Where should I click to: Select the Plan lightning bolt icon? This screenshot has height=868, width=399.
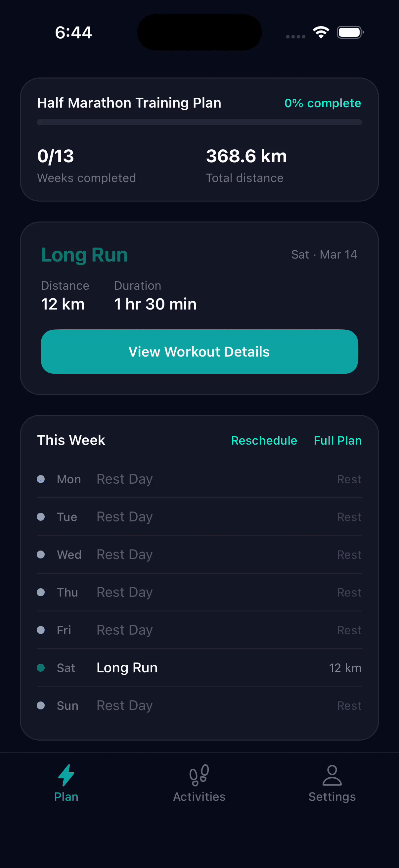coord(66,775)
